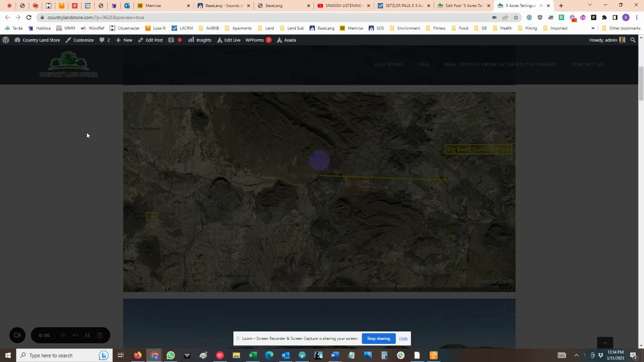Open the Land Sub bookmarks folder
This screenshot has width=644, height=362.
[292, 28]
